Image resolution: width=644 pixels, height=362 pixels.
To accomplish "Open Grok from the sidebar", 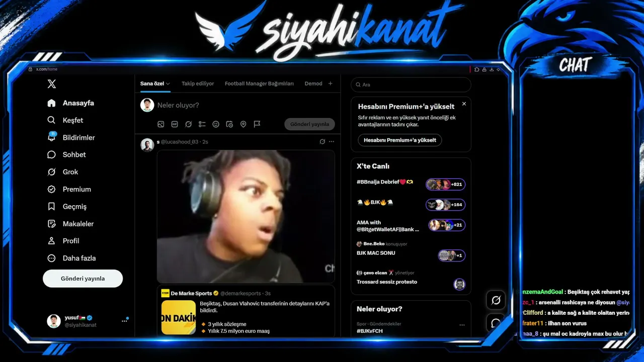I will [x=63, y=172].
